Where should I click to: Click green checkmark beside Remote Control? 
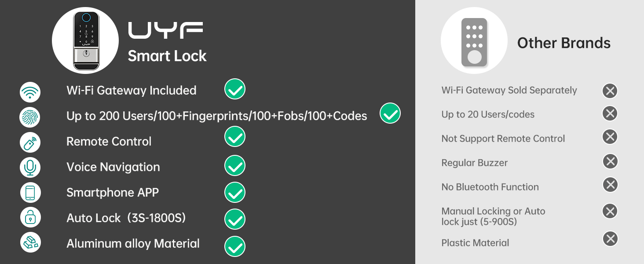[235, 137]
